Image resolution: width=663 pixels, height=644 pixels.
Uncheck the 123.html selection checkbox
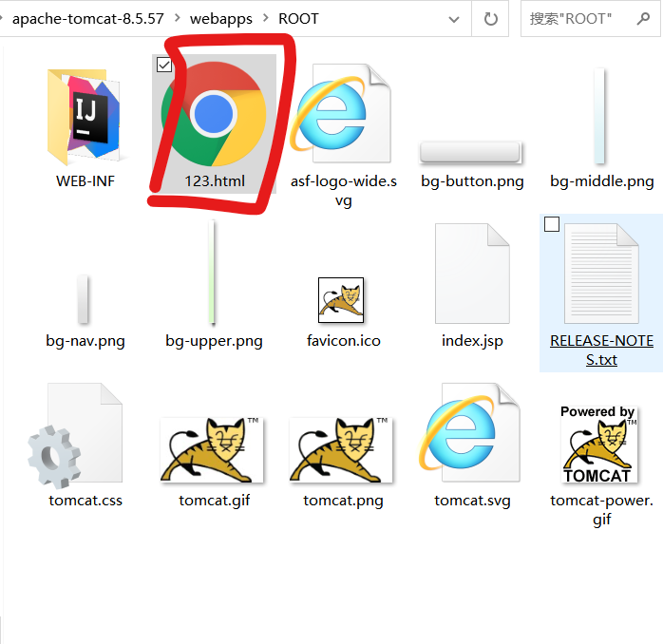pos(164,66)
